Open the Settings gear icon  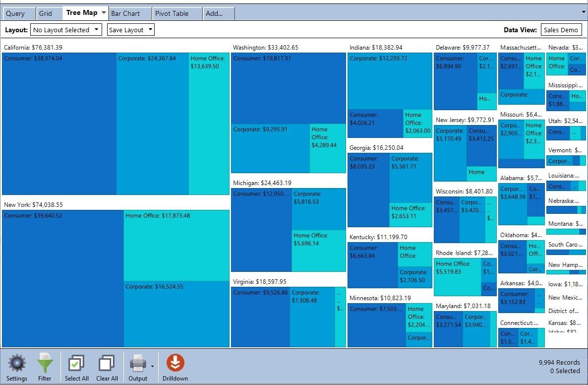[x=17, y=364]
